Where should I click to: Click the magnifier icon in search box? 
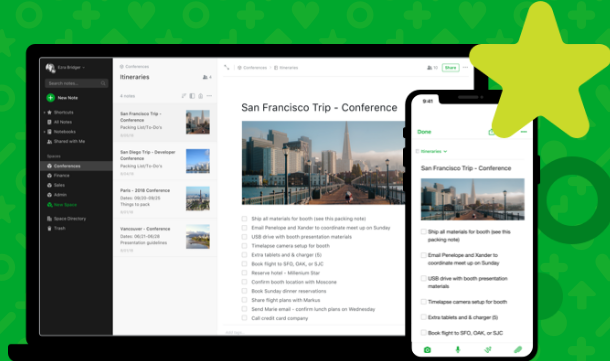pos(103,83)
